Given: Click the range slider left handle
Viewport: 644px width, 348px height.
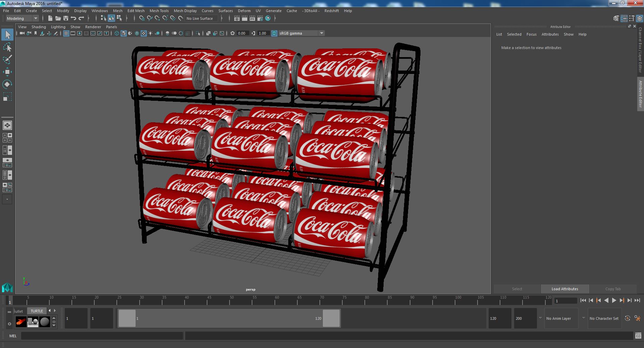Looking at the screenshot, I should click(x=127, y=318).
